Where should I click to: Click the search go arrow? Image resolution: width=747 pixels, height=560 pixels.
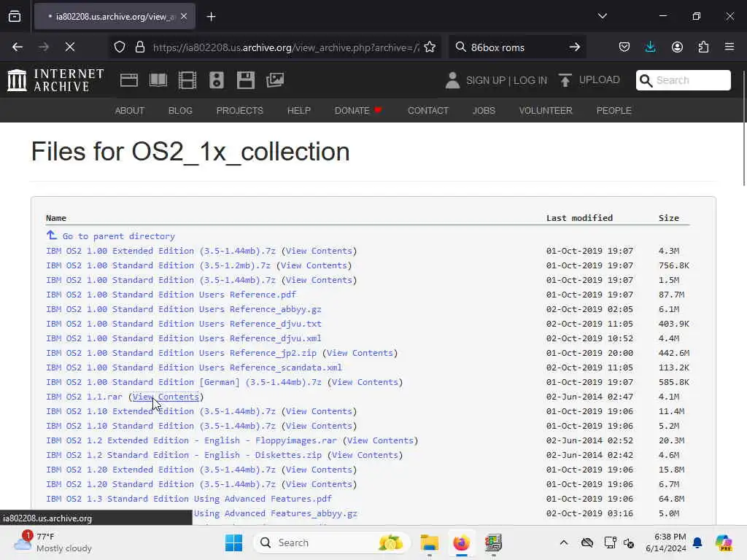pos(575,47)
